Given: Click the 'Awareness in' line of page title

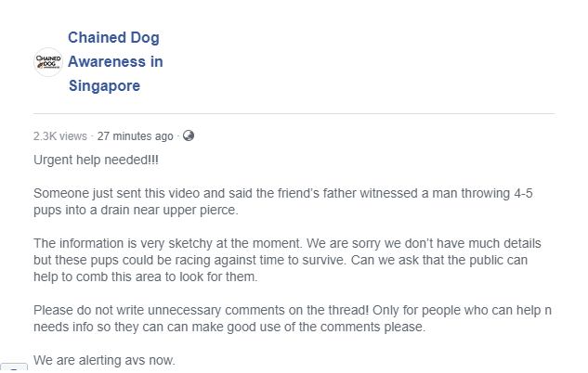Looking at the screenshot, I should [x=115, y=62].
